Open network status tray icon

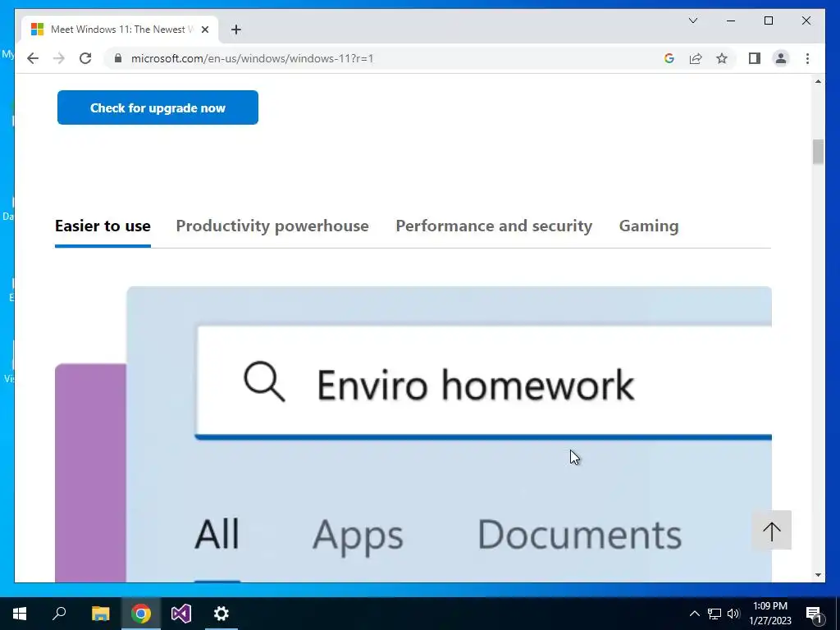coord(714,614)
